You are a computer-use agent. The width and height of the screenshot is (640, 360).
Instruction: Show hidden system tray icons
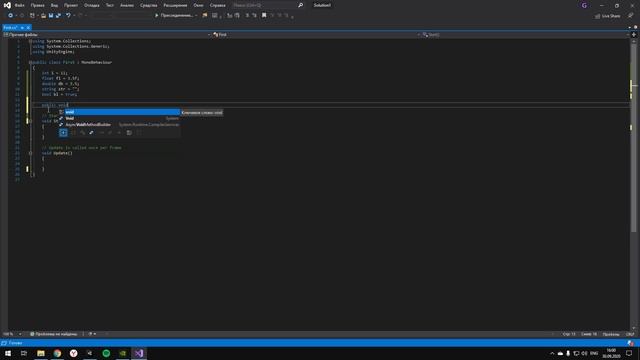click(552, 353)
